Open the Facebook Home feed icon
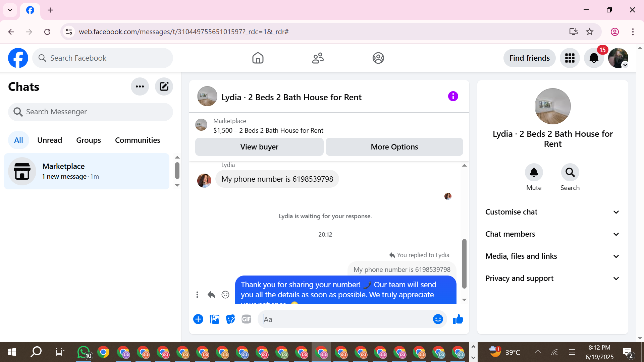The height and width of the screenshot is (362, 644). (x=258, y=58)
